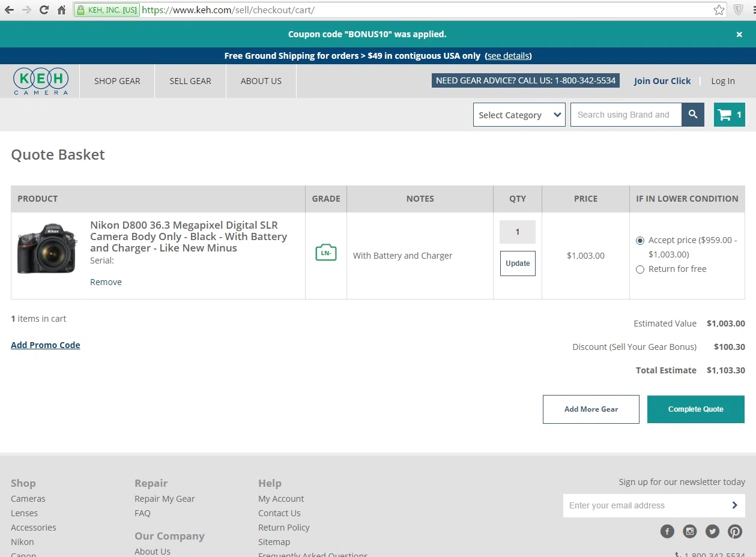756x557 pixels.
Task: Open the Facebook social icon
Action: [x=667, y=531]
